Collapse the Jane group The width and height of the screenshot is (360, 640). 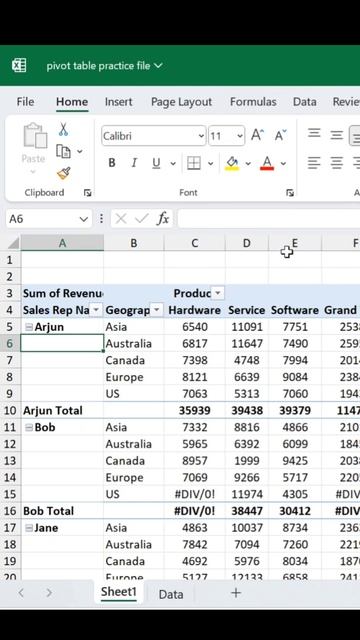tap(29, 528)
